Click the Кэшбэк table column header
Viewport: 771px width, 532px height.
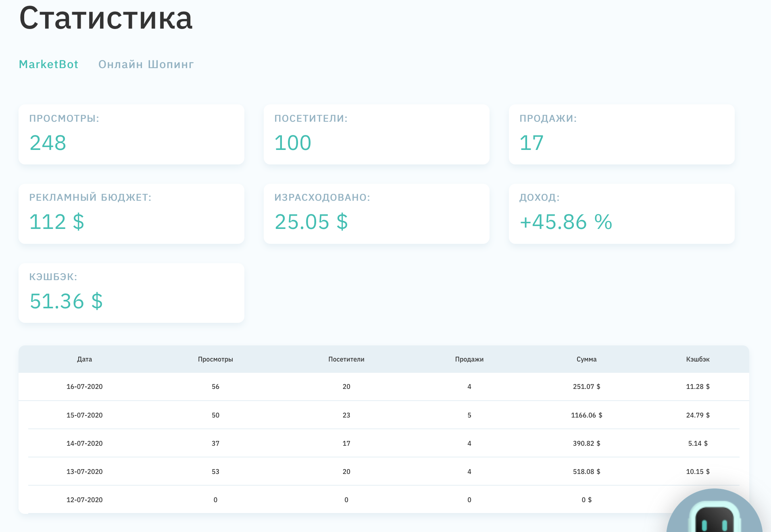pos(698,359)
